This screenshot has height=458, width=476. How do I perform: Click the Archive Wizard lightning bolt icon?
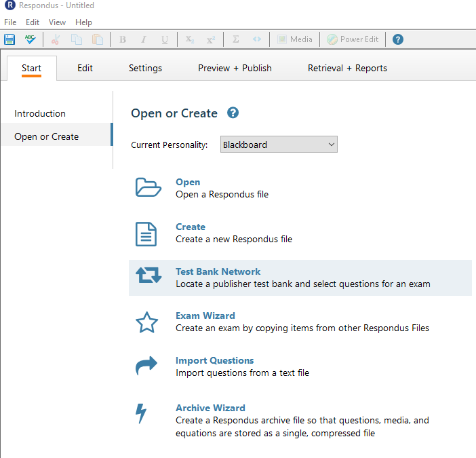pos(141,413)
